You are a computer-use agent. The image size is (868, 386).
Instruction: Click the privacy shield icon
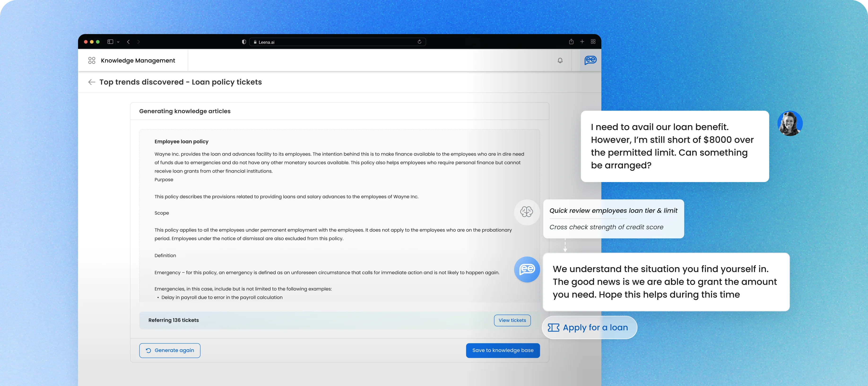(x=244, y=42)
